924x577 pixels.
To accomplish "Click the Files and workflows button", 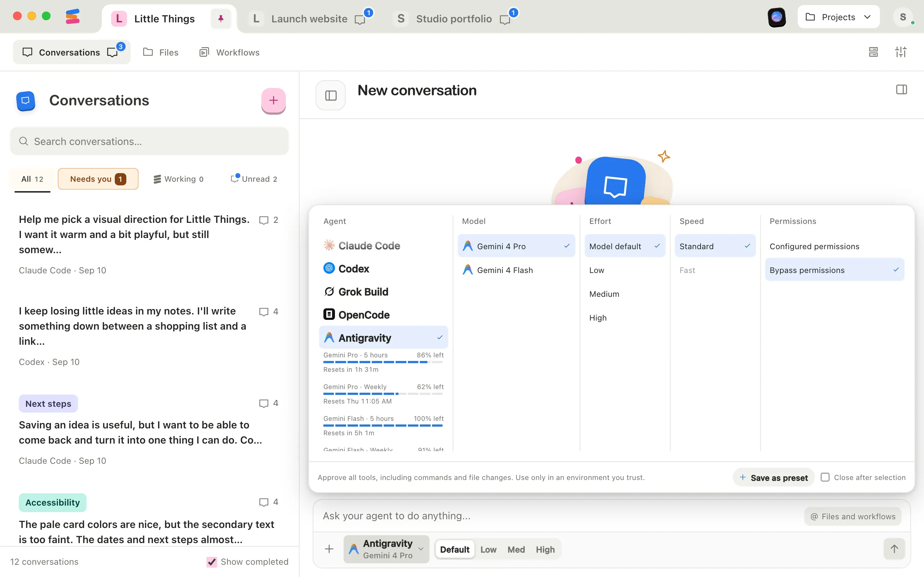I will pos(853,516).
